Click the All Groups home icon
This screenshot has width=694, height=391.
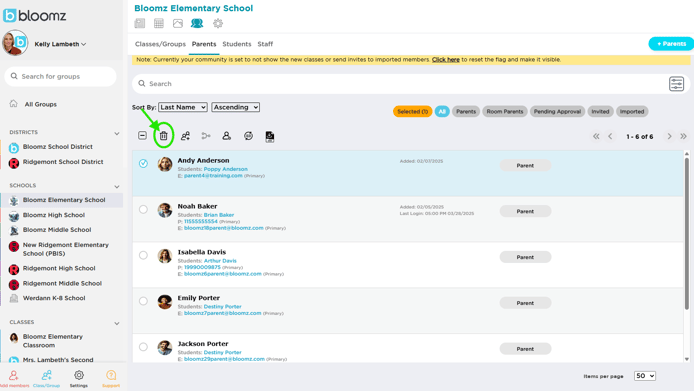pos(14,104)
